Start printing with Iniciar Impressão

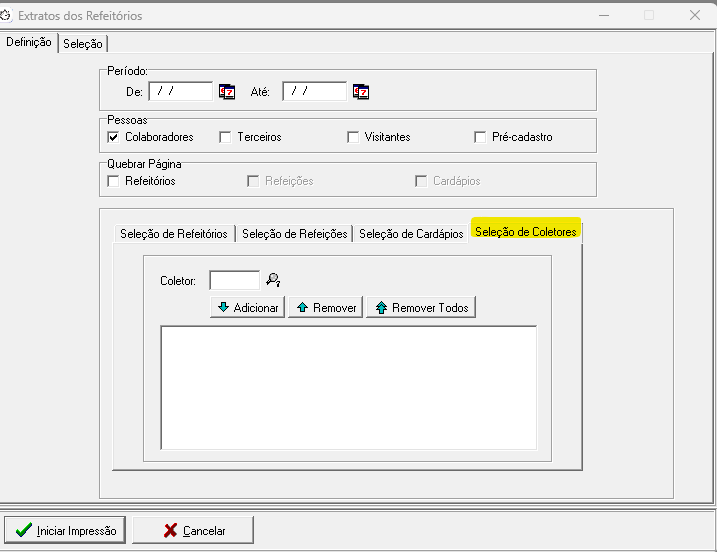click(65, 530)
